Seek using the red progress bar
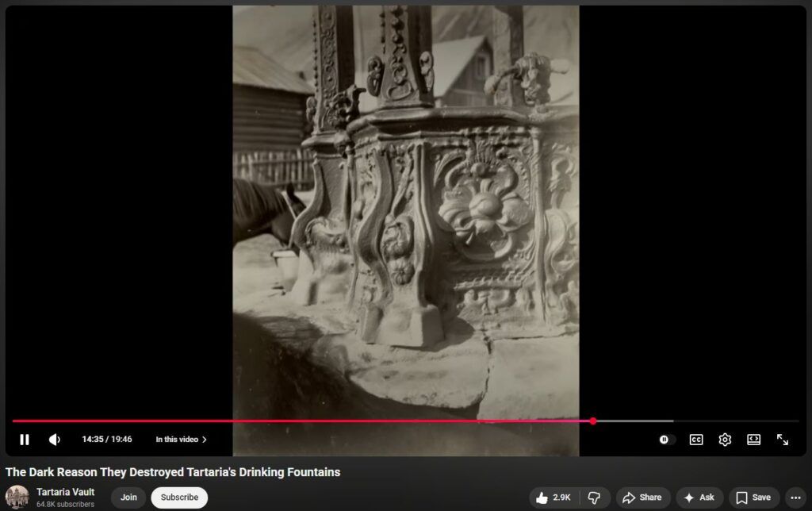This screenshot has width=812, height=511. [x=317, y=421]
